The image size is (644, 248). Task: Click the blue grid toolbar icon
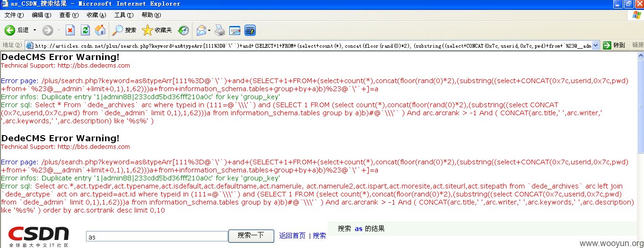tap(250, 30)
